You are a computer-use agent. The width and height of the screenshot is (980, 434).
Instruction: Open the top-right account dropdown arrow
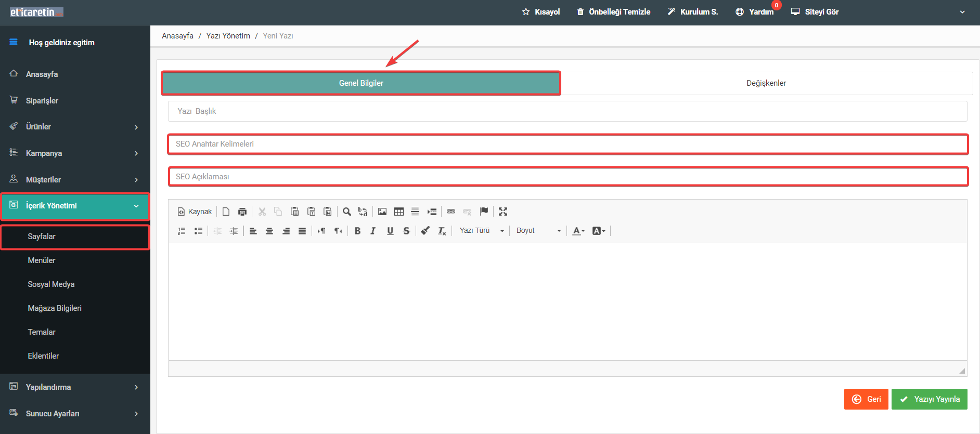[962, 12]
